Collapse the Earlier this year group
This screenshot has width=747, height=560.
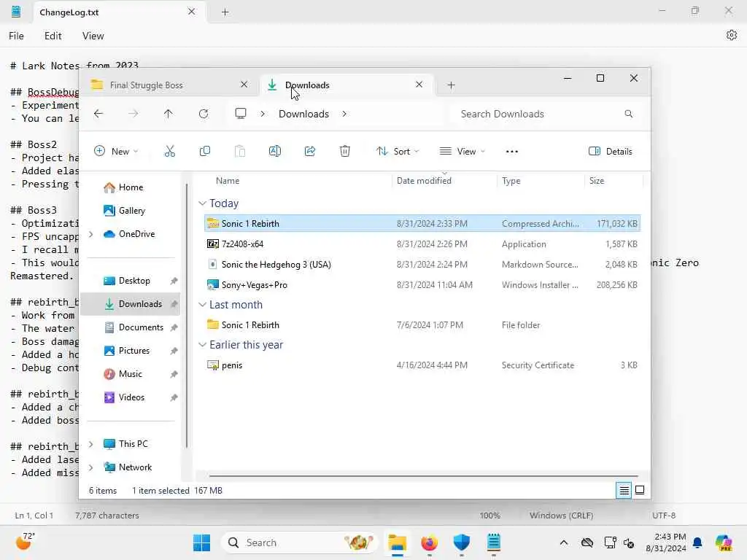203,345
